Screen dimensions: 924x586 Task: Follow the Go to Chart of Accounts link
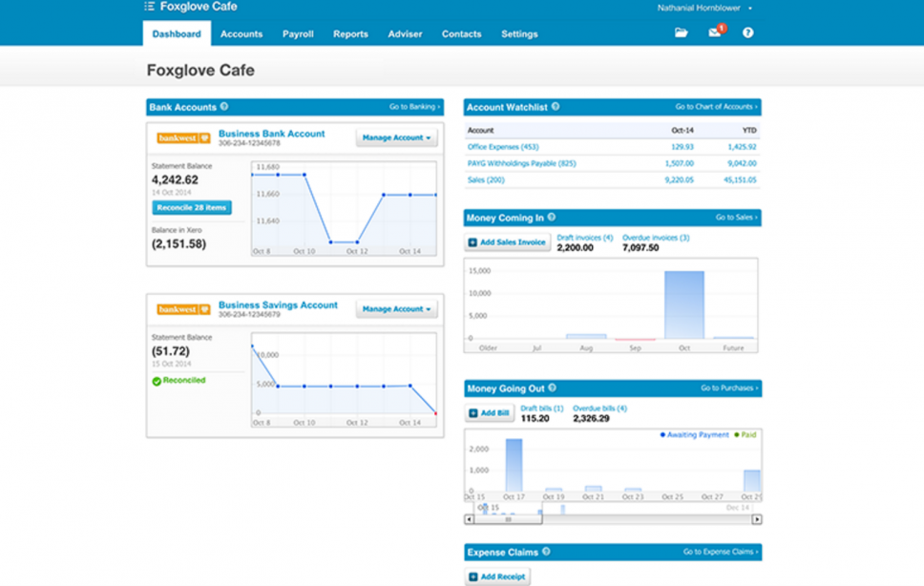(716, 107)
